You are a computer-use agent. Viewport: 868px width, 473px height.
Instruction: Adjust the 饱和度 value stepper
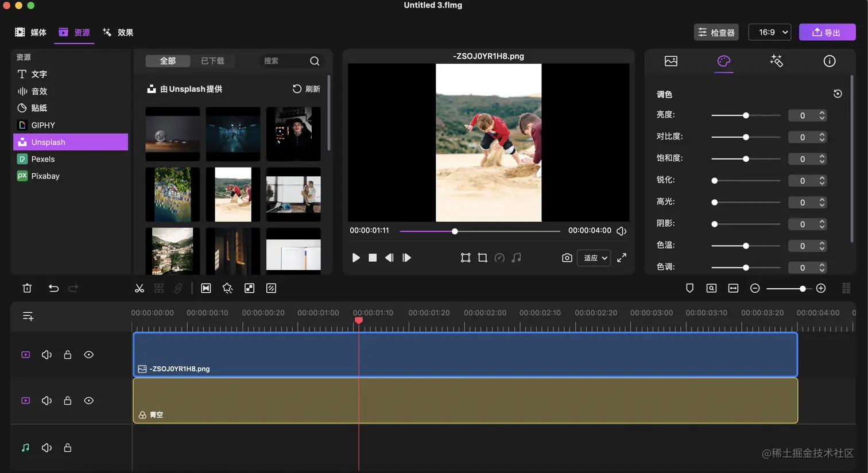(x=823, y=159)
